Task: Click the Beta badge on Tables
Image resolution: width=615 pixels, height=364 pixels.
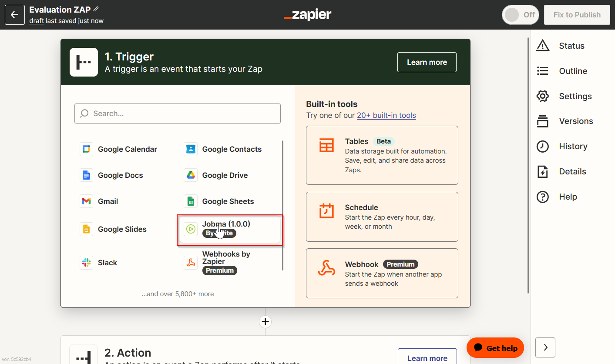Action: coord(383,141)
